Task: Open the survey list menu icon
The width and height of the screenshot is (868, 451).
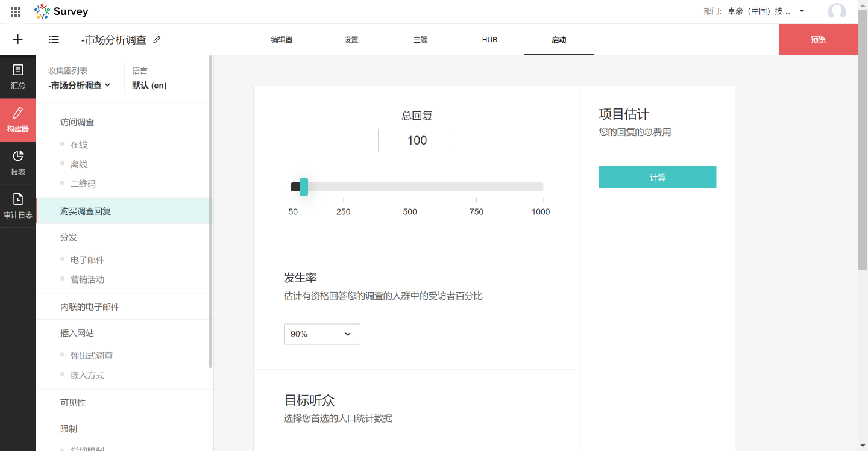Action: point(54,39)
